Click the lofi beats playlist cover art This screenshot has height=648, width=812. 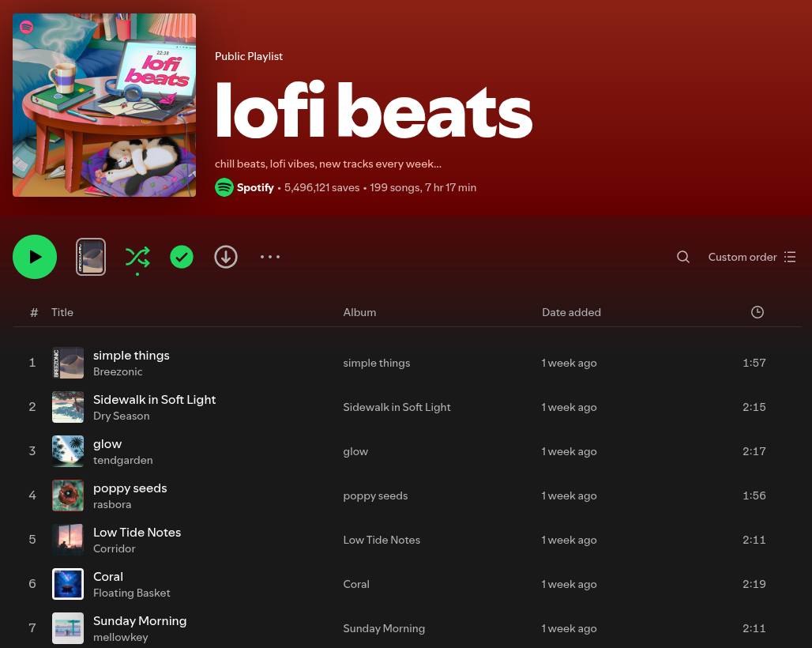(x=104, y=105)
